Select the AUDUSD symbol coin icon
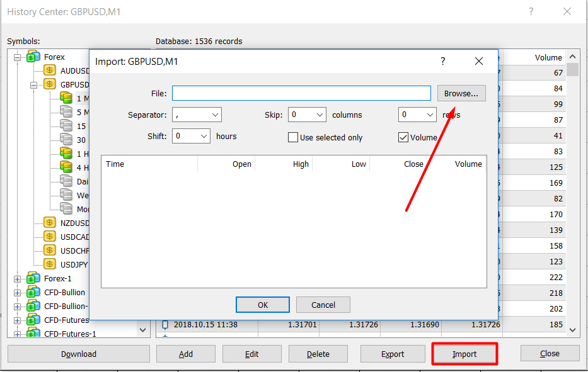This screenshot has width=588, height=372. click(x=50, y=70)
